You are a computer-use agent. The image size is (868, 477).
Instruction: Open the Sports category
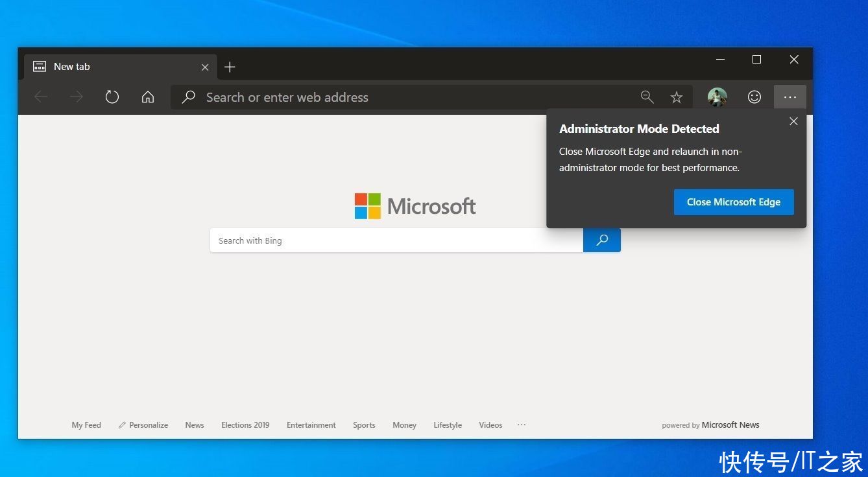click(x=364, y=425)
